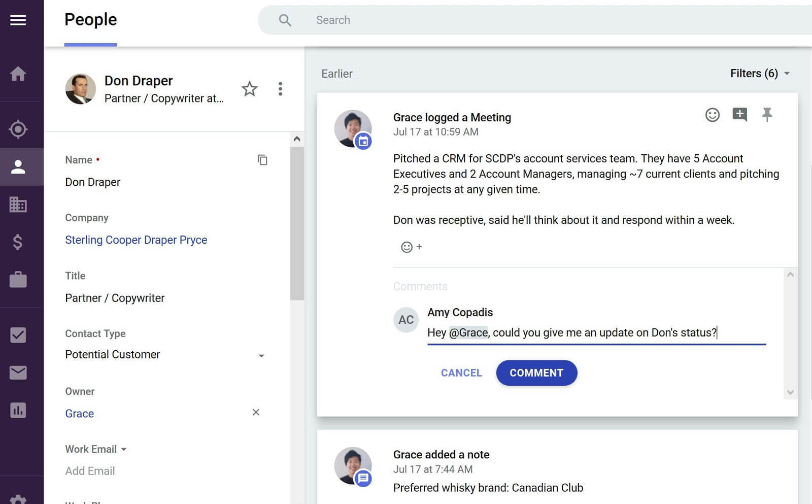Screen dimensions: 812x504
Task: Click 'Grace logged a Meeting' heading
Action: 452,118
